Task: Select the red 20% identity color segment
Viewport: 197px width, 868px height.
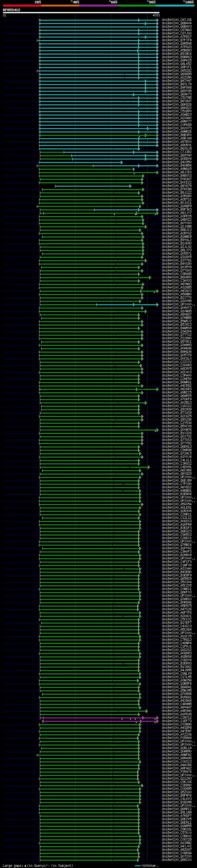Action: (22, 6)
